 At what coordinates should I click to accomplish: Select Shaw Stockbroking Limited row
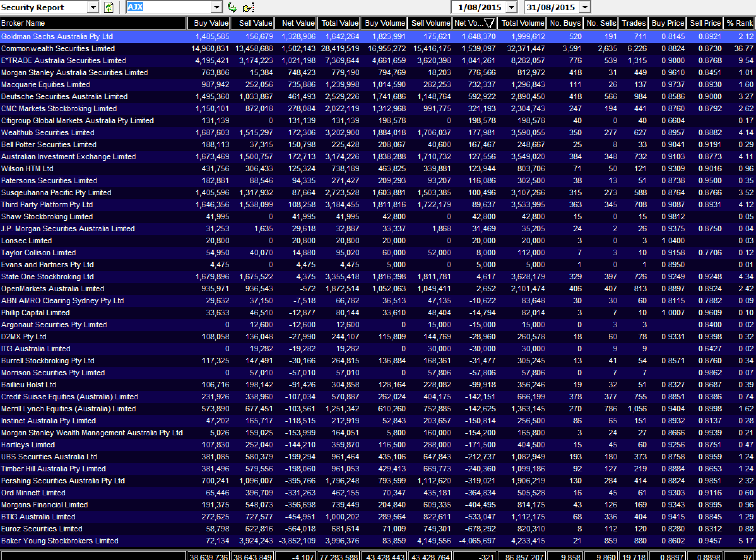pyautogui.click(x=377, y=217)
